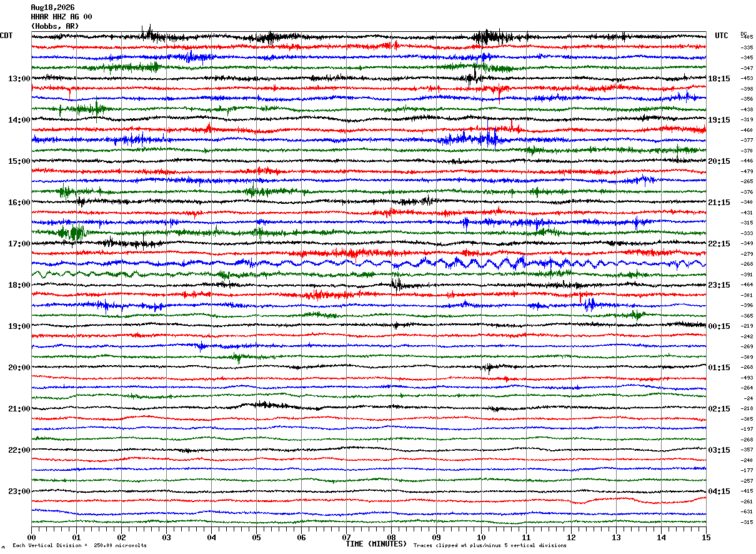Select the DC offset value -479
The image size is (756, 554).
747,172
